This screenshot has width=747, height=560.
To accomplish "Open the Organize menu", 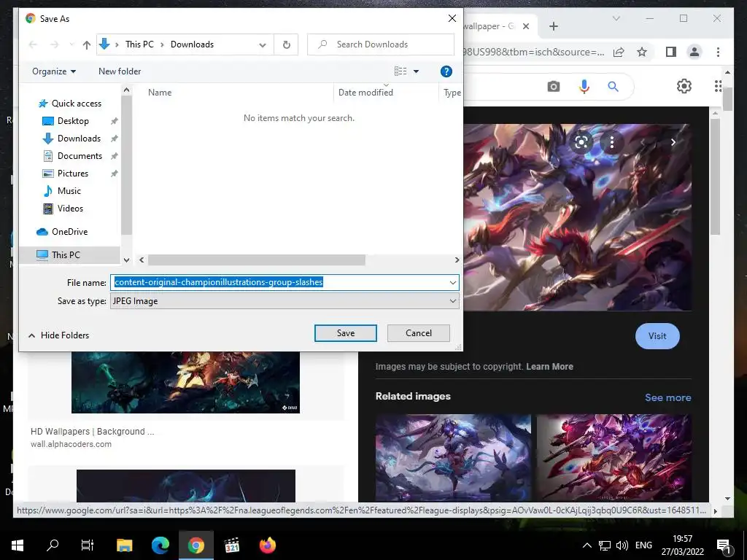I will [x=54, y=71].
